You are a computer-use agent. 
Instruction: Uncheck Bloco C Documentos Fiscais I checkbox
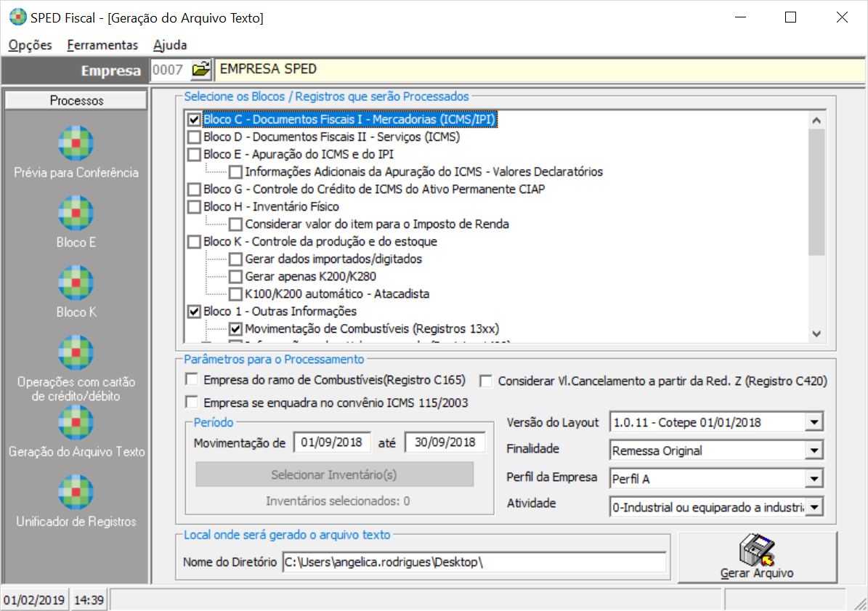195,120
